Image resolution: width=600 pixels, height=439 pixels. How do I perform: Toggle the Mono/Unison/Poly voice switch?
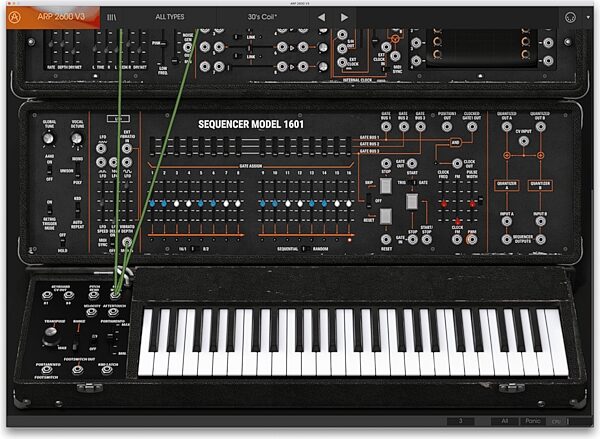[77, 170]
